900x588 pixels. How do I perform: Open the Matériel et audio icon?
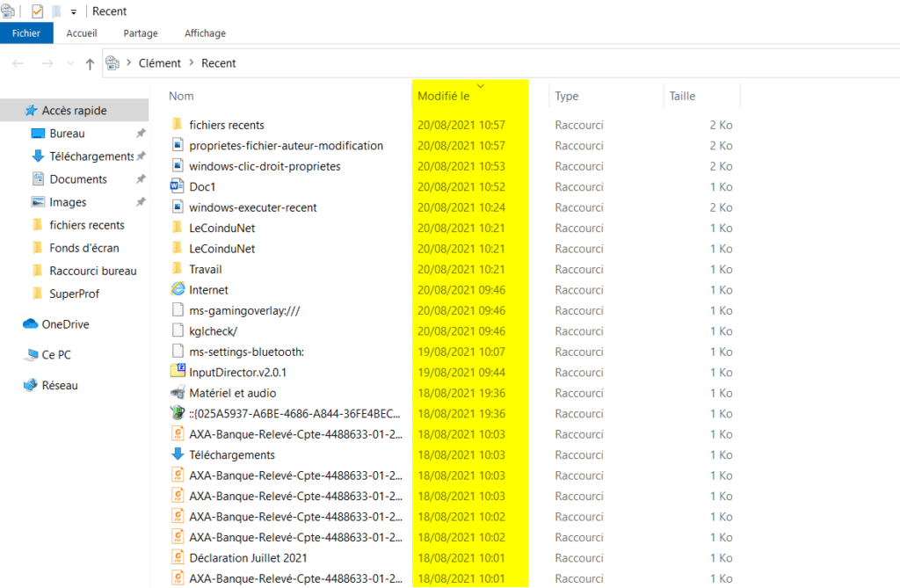point(178,393)
